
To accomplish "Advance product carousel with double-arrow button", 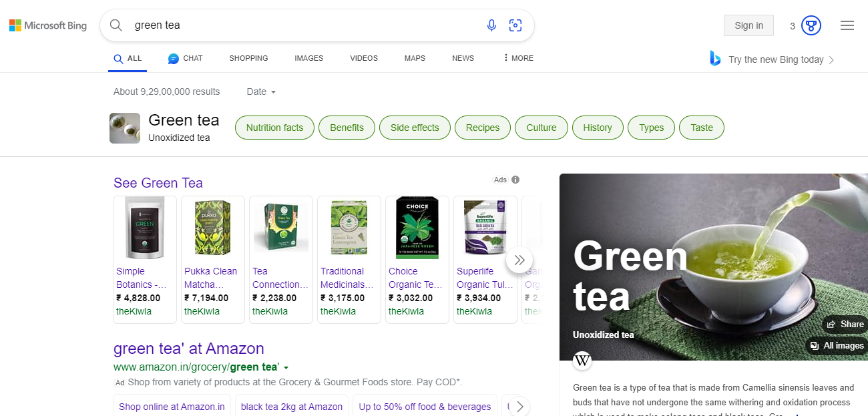I will (x=519, y=260).
